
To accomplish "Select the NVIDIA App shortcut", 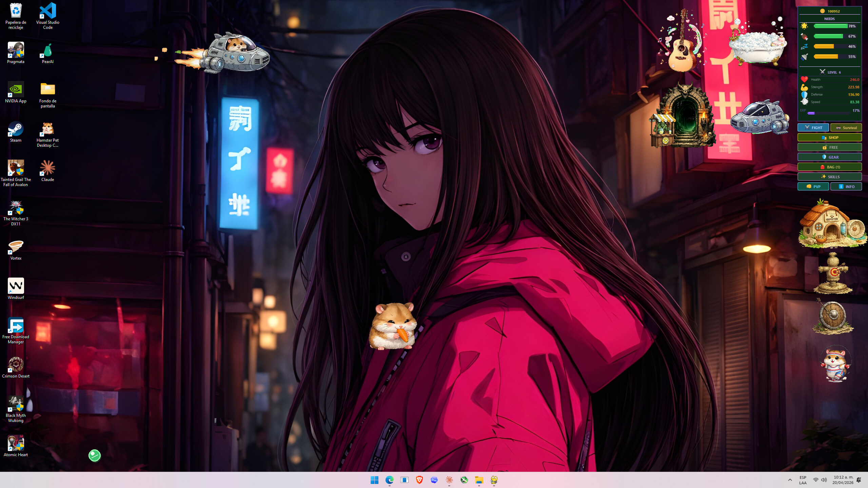I will pos(16,92).
